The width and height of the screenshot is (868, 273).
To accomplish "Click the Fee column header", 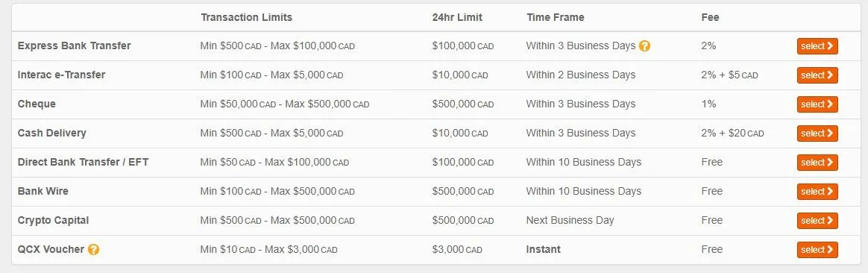I will click(710, 17).
